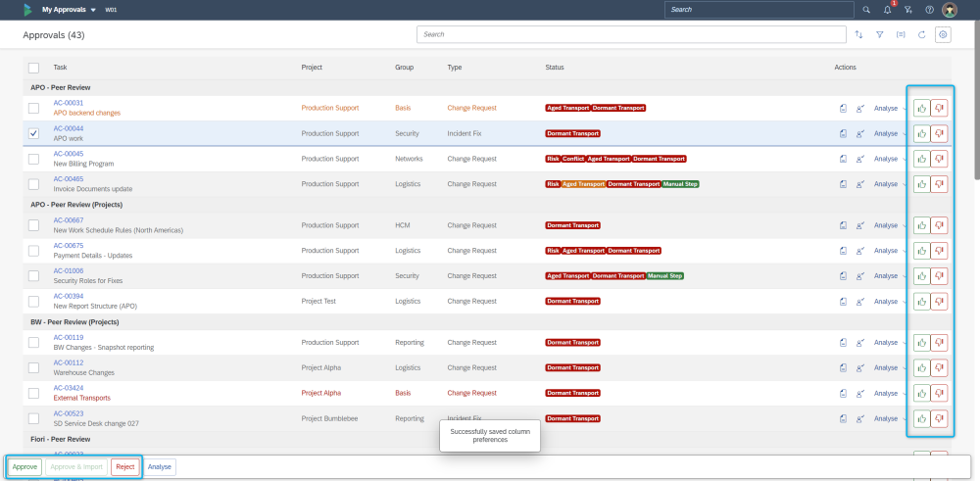Image resolution: width=980 pixels, height=481 pixels.
Task: Click the help question mark icon
Action: coord(929,10)
